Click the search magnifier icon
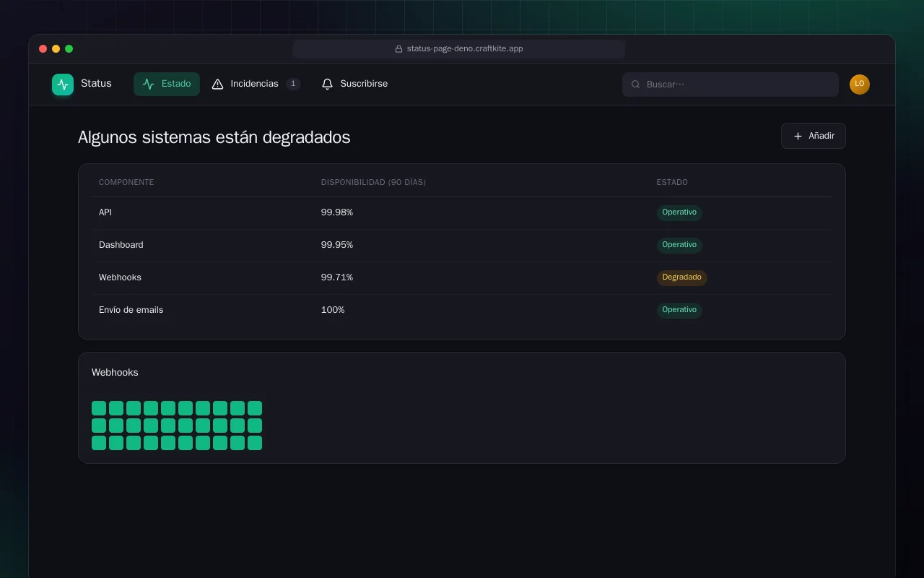This screenshot has width=924, height=578. (636, 85)
